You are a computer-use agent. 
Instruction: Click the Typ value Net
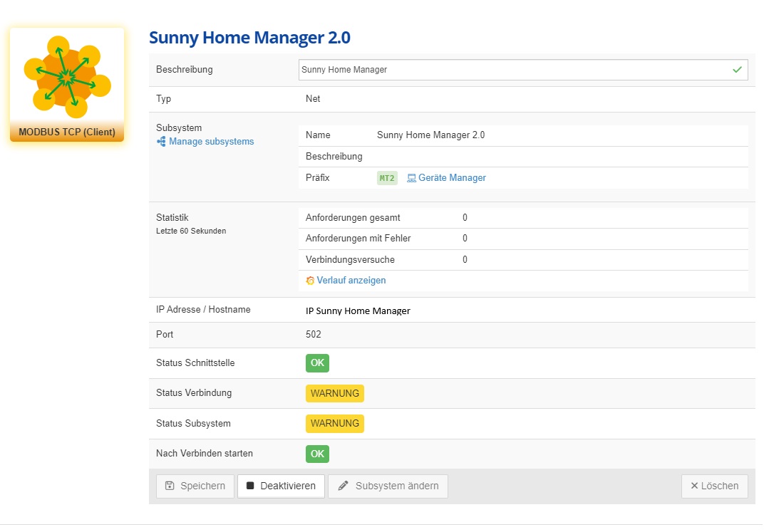point(313,98)
